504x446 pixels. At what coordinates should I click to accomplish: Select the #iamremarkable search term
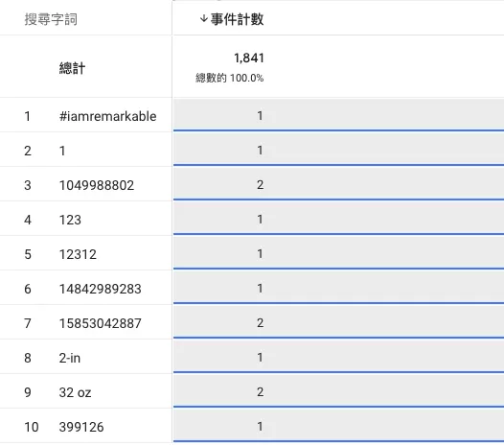[107, 116]
